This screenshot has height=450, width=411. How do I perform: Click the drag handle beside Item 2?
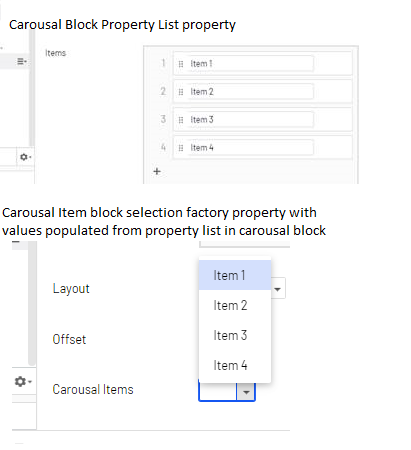[181, 92]
